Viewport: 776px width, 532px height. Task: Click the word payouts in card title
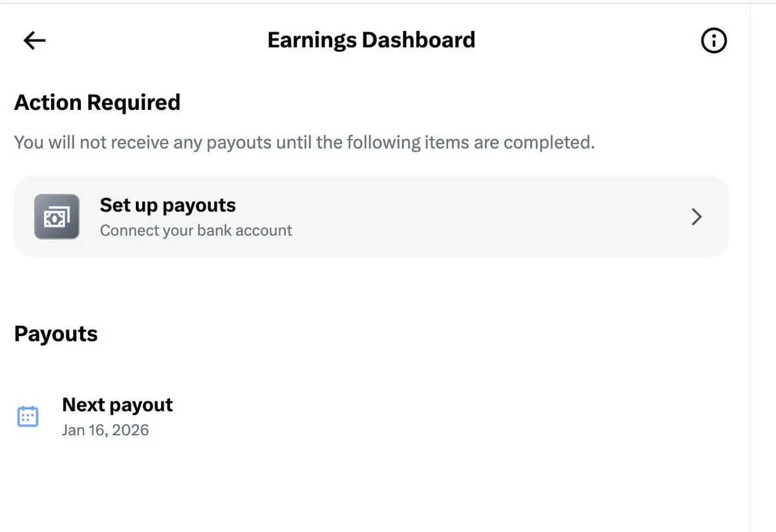coord(199,206)
